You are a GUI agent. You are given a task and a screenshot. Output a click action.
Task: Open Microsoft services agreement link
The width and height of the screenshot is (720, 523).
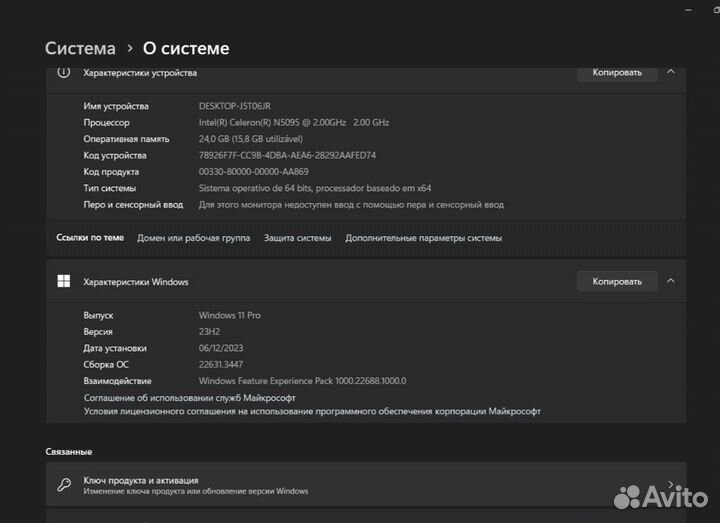[189, 398]
